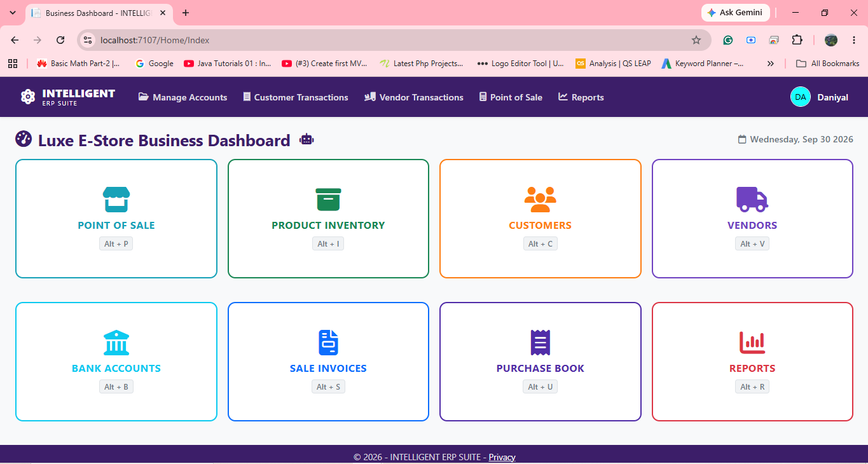Open the Java Tutorials 01 bookmark

coord(228,63)
